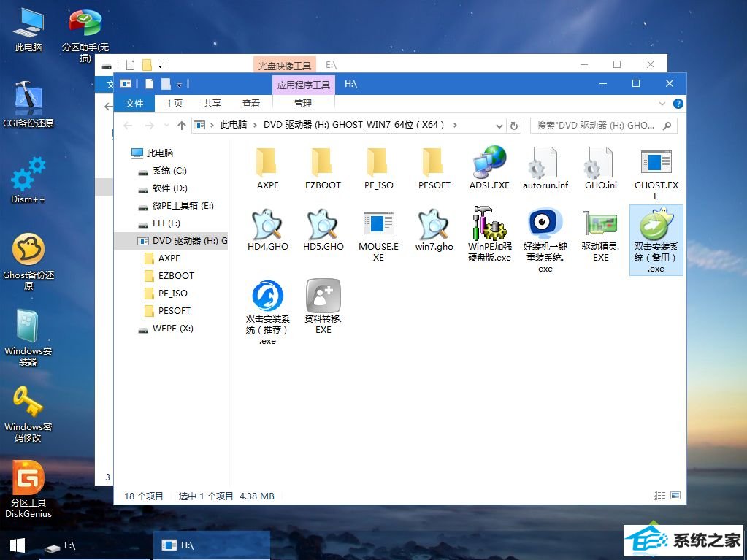Select 系统 (C:) drive in navigation pane
The height and width of the screenshot is (560, 747).
click(x=169, y=171)
